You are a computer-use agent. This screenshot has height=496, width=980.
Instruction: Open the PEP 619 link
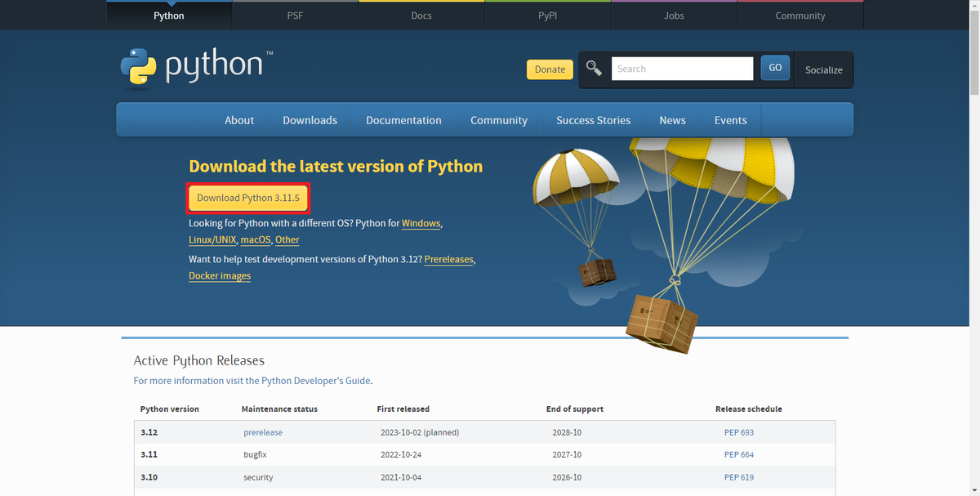click(739, 477)
